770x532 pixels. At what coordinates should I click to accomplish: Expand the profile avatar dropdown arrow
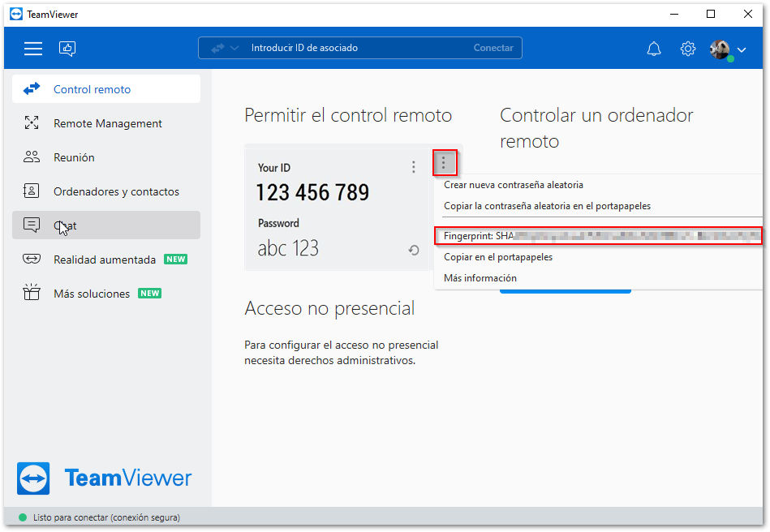click(x=742, y=49)
